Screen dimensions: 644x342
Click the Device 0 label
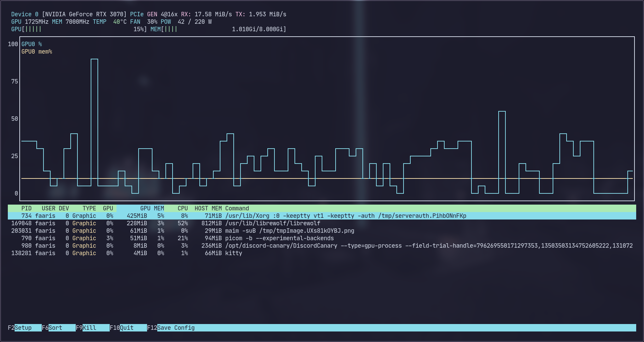pos(25,14)
